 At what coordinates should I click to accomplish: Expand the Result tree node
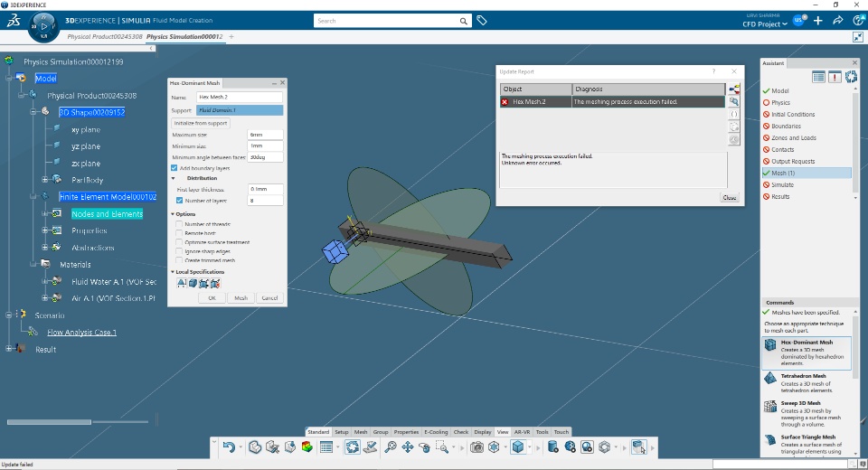(9, 349)
